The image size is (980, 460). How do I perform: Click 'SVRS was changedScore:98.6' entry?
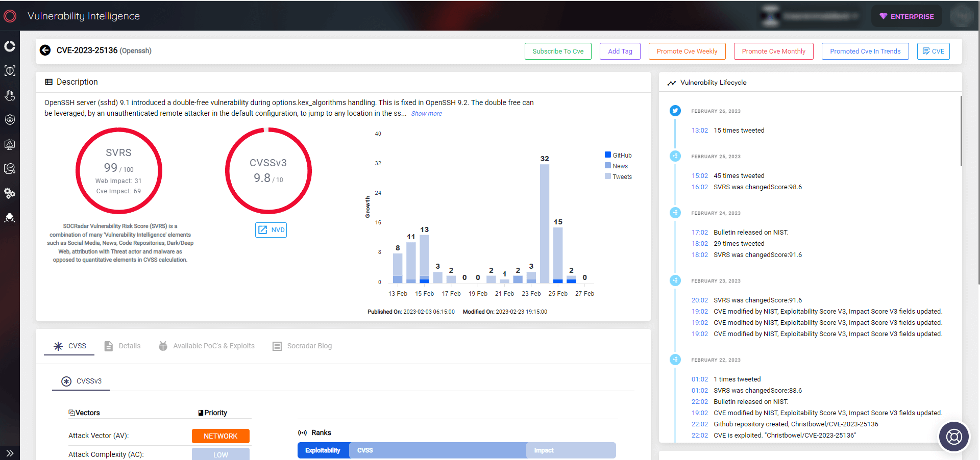click(x=757, y=187)
